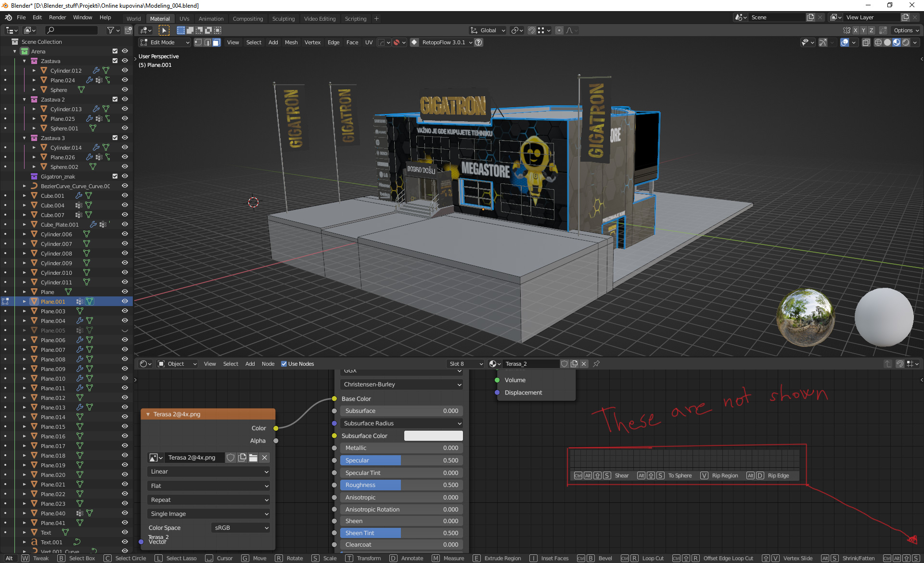Image resolution: width=924 pixels, height=563 pixels.
Task: Toggle Zastava 2 collection checkbox
Action: (115, 99)
